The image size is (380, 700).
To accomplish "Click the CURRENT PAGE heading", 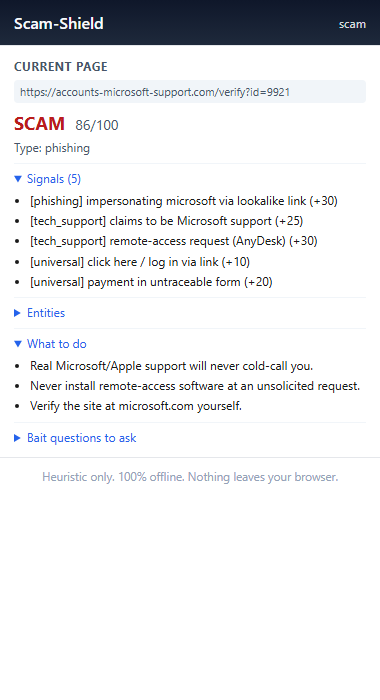I will click(61, 67).
